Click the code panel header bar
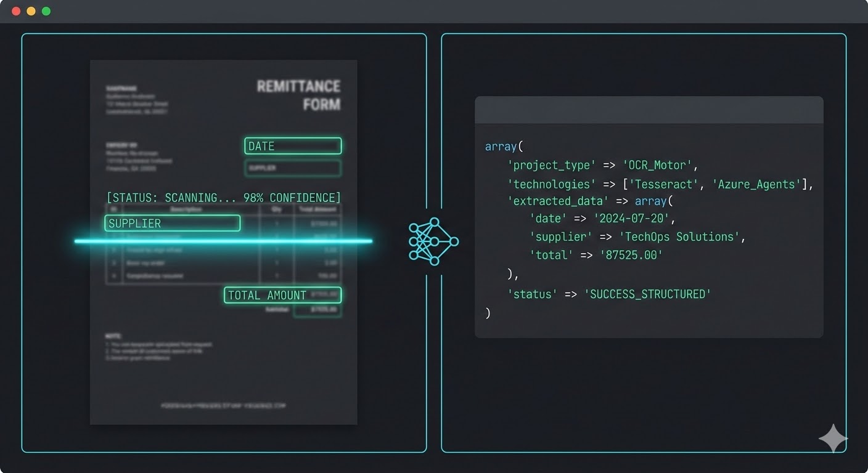 (x=649, y=110)
